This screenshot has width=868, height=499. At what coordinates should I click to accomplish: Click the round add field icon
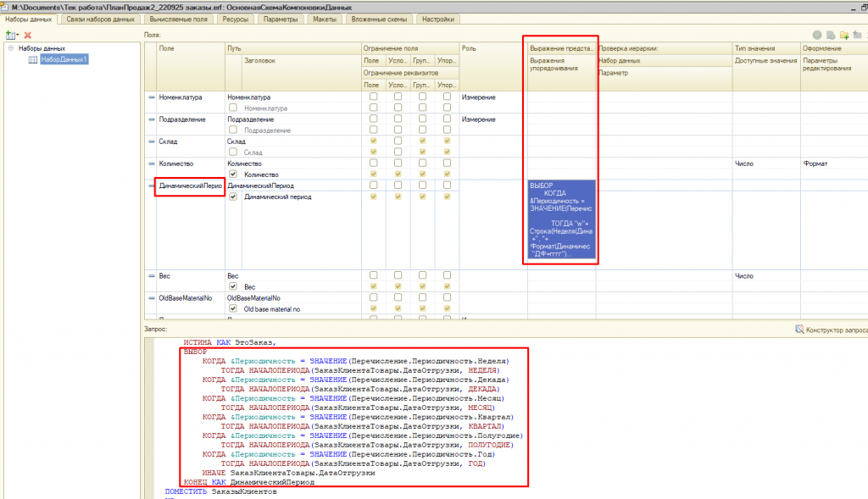point(817,35)
